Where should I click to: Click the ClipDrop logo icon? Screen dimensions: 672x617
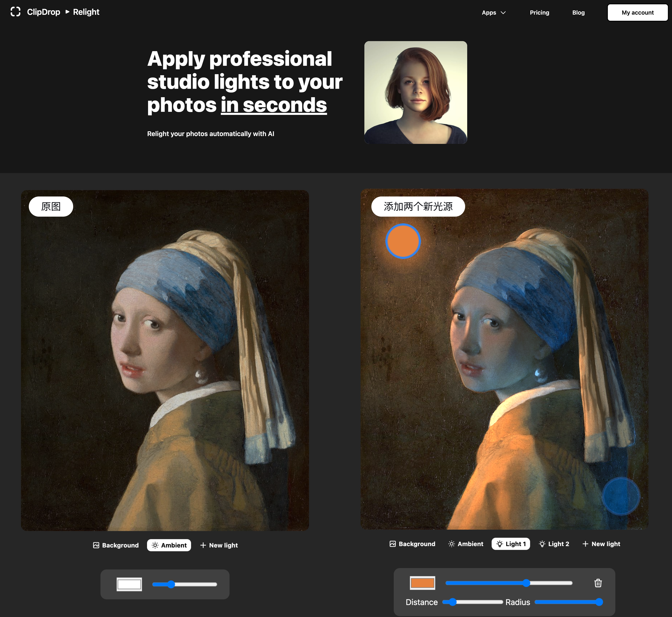tap(15, 12)
